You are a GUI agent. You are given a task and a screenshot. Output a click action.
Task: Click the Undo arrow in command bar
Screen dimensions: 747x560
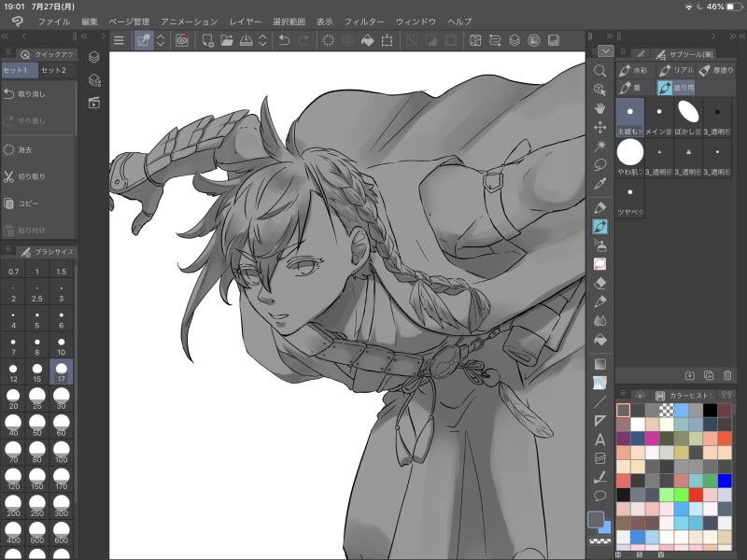pos(284,40)
